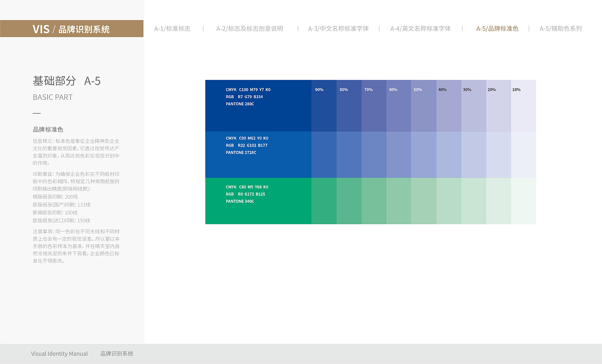Click the 品牌标准色 sidebar section title

(x=48, y=130)
